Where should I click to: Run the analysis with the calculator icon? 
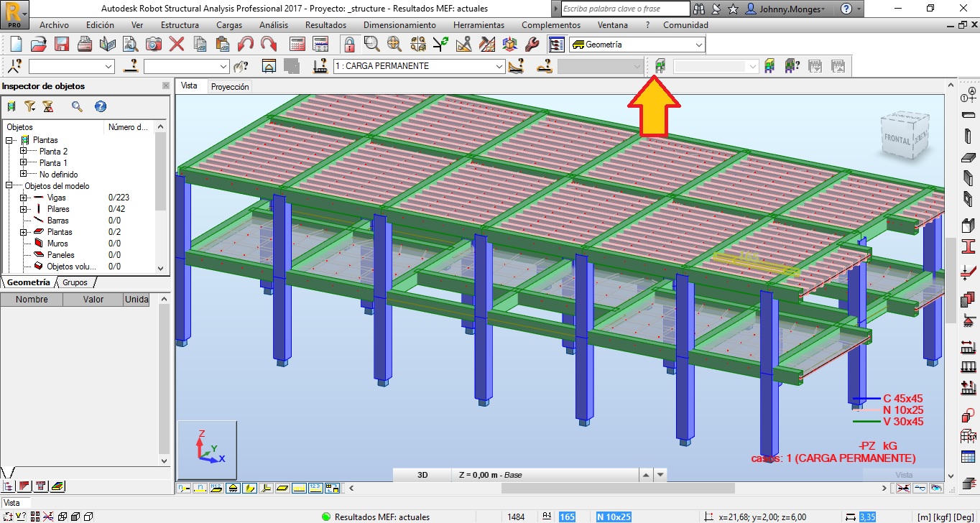(297, 45)
